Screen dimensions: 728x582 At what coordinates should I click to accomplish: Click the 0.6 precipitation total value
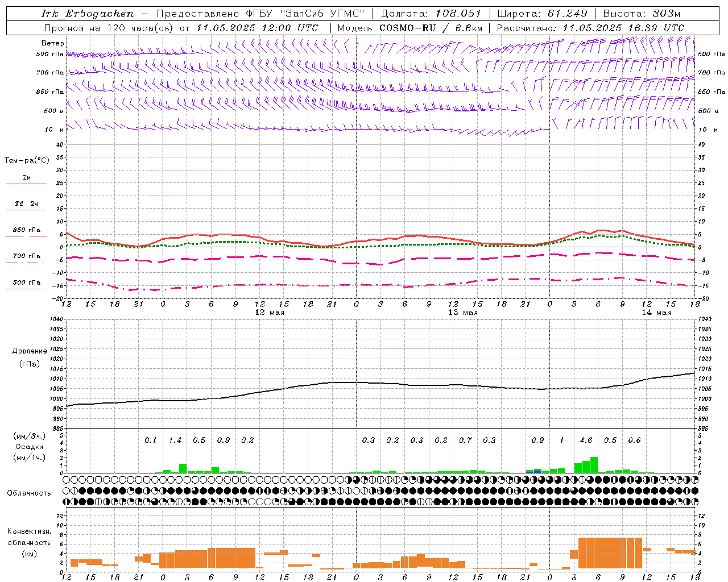point(634,440)
